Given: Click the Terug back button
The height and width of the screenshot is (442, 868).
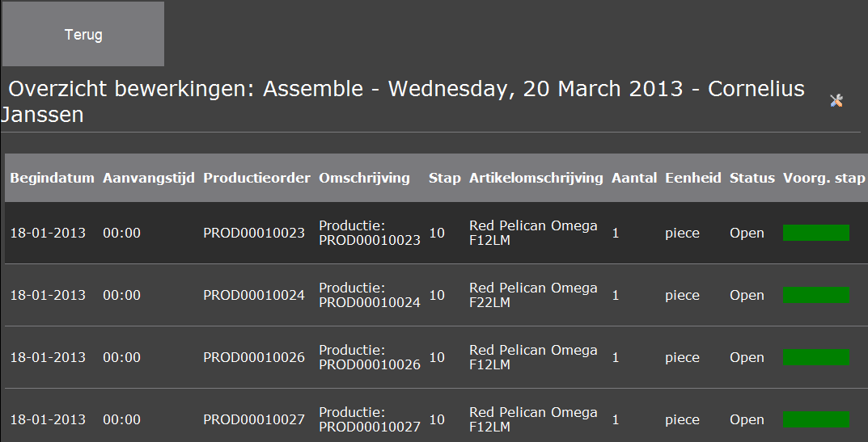Looking at the screenshot, I should (83, 34).
